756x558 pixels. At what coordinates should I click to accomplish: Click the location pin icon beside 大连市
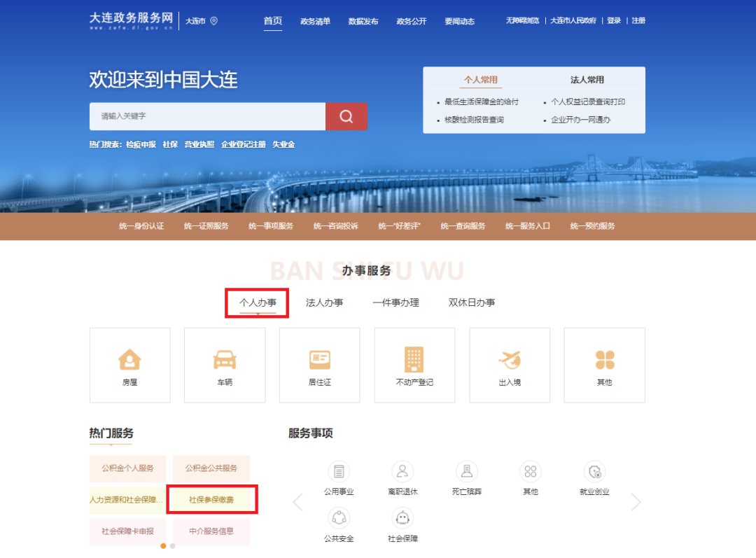214,21
